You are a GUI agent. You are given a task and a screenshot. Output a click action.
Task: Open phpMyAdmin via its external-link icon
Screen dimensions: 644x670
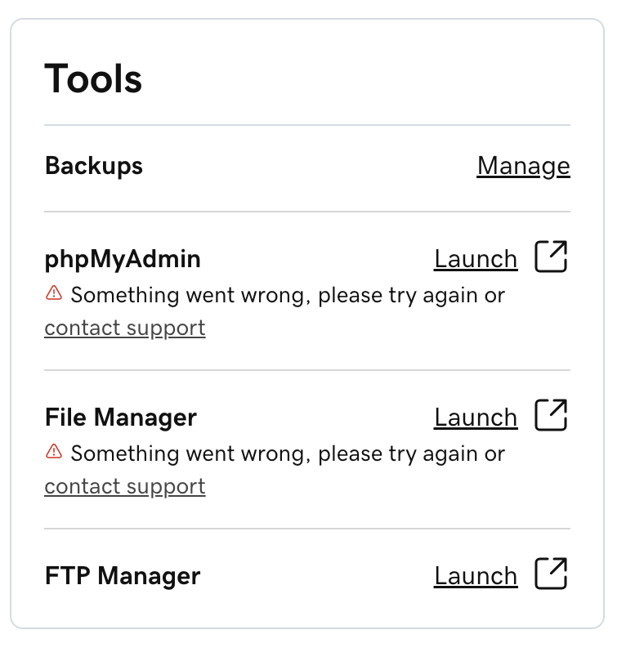tap(551, 257)
